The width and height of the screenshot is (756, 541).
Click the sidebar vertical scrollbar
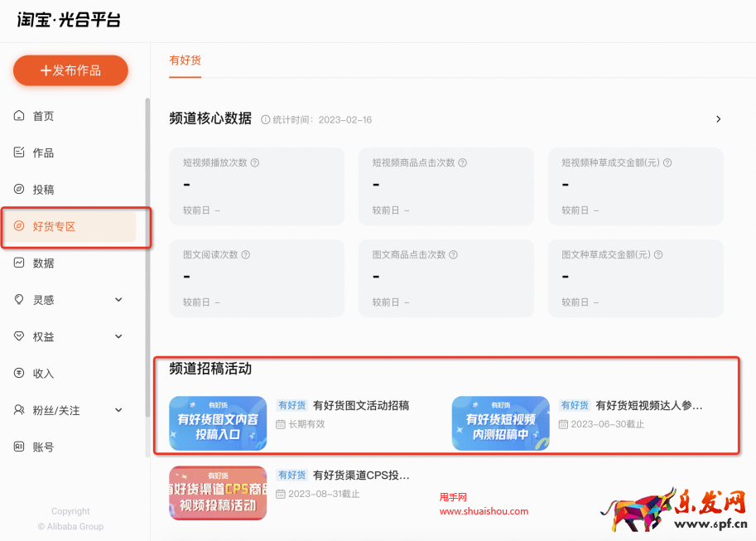(x=147, y=257)
